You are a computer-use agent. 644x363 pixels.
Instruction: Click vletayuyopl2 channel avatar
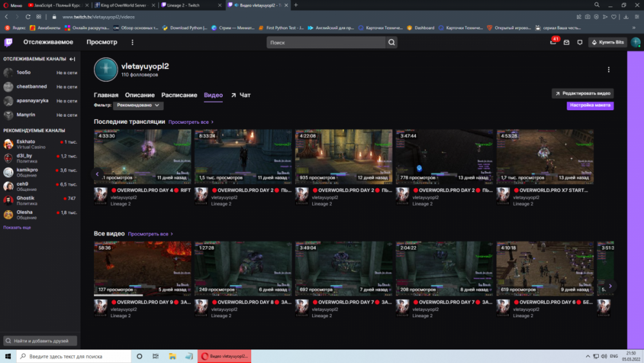pos(106,70)
